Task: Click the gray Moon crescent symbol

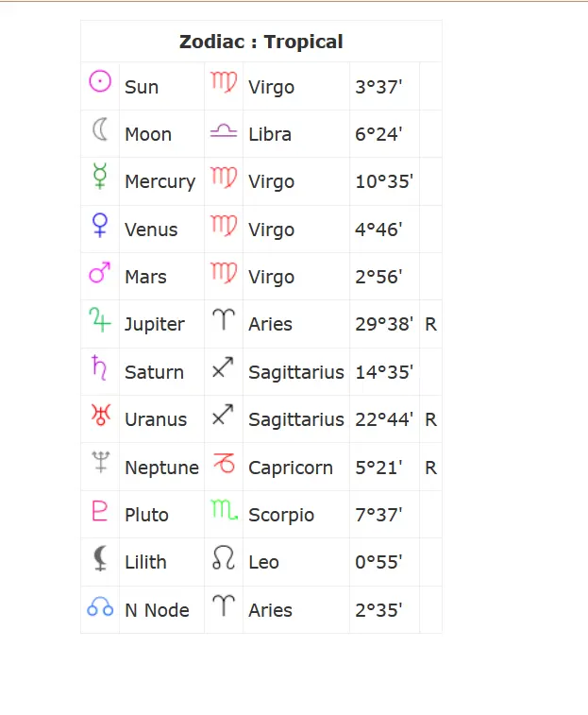Action: (x=100, y=129)
